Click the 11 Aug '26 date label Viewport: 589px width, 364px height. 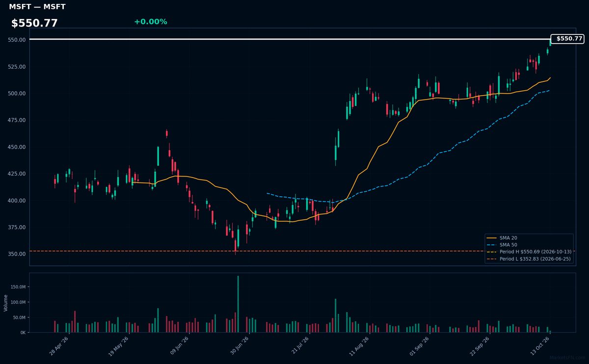[359, 346]
